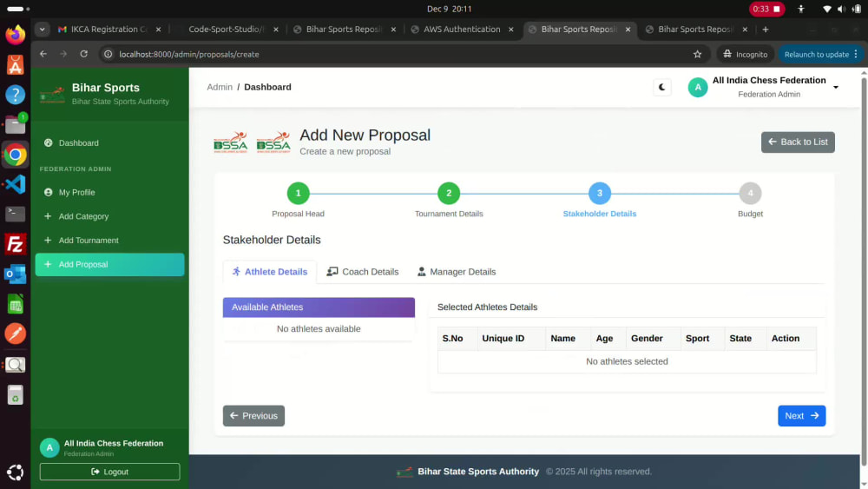Switch to Code-Sport-Studio tab
868x489 pixels.
click(x=227, y=30)
